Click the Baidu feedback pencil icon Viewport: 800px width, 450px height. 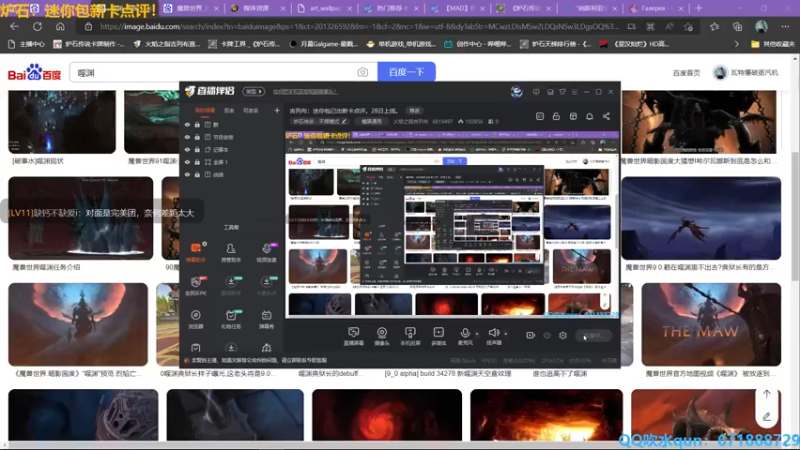pos(766,417)
